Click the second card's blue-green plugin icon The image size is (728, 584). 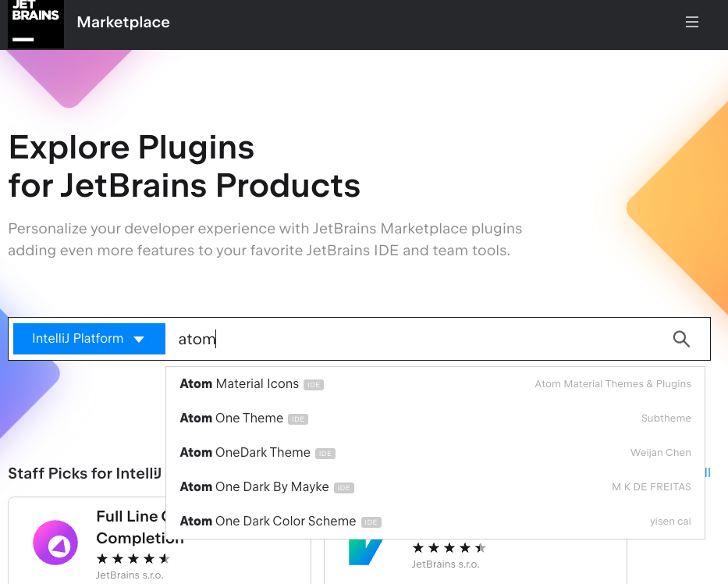point(366,552)
